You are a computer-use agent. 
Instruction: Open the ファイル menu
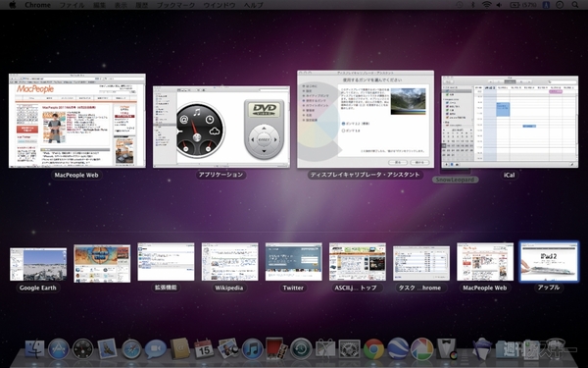pyautogui.click(x=72, y=5)
